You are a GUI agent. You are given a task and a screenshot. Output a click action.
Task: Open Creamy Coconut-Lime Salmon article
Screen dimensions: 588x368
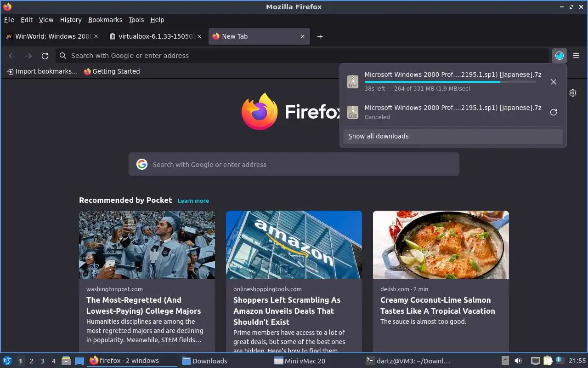(438, 305)
